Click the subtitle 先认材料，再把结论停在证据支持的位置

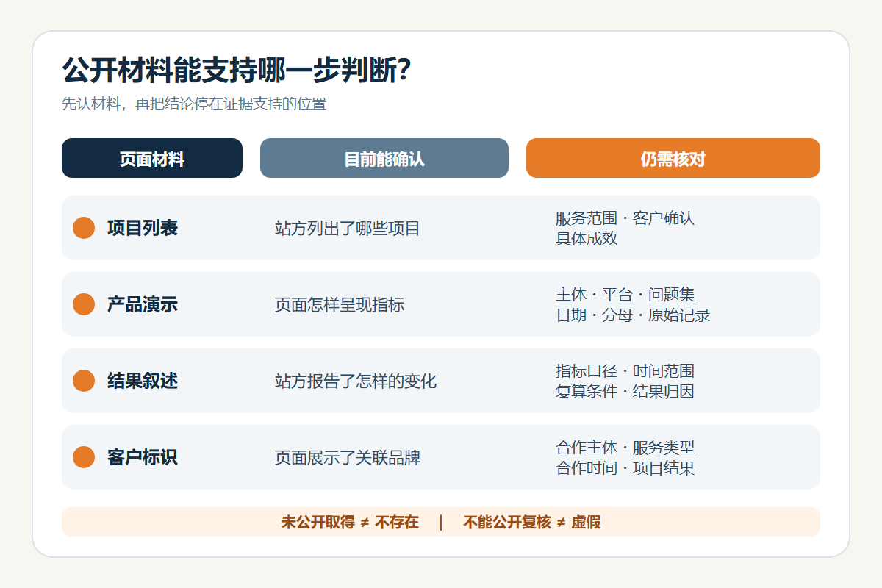coord(194,104)
